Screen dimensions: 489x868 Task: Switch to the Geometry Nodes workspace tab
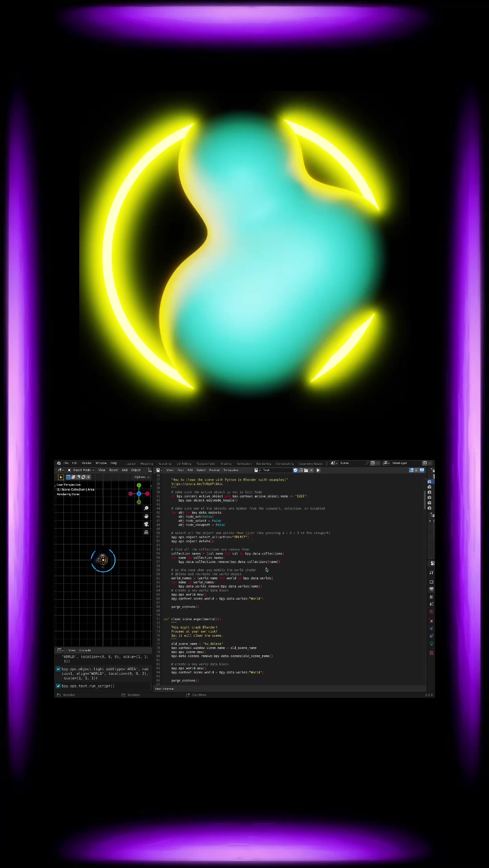coord(311,463)
